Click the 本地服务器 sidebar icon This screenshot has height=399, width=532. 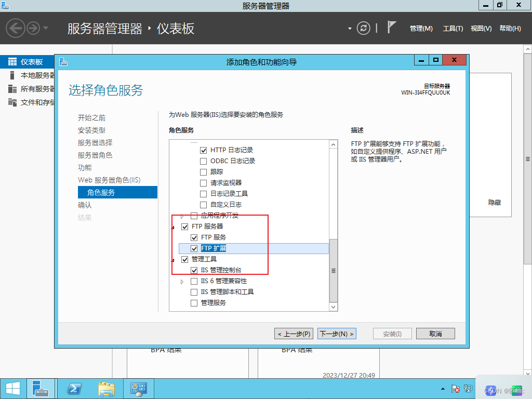[x=12, y=75]
